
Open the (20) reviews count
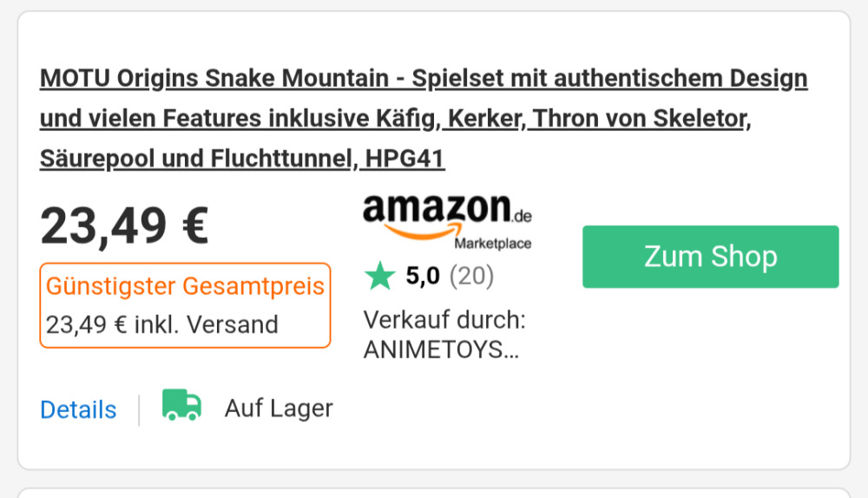coord(471,276)
